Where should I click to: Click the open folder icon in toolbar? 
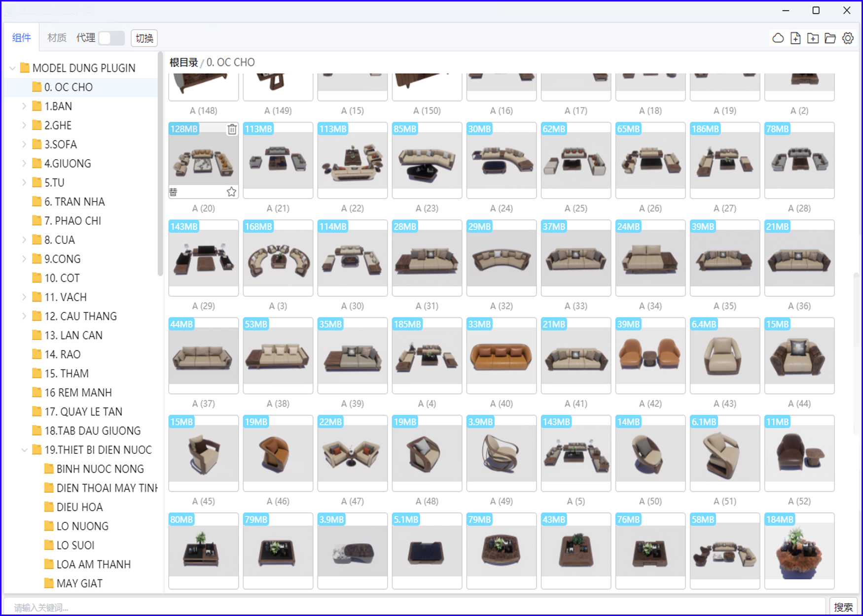[830, 38]
